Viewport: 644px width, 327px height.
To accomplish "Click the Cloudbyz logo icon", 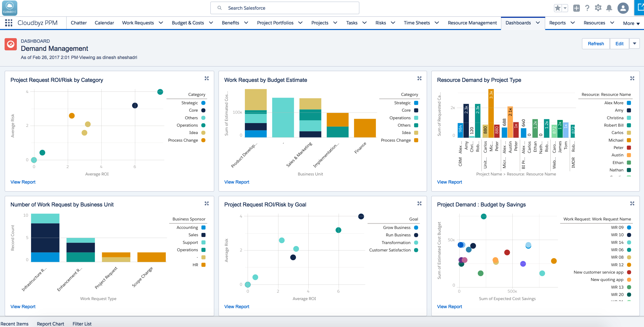I will click(10, 8).
